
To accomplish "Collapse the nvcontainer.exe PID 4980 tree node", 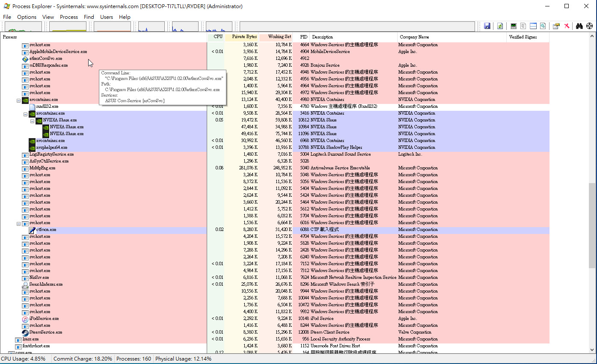I will (18, 101).
